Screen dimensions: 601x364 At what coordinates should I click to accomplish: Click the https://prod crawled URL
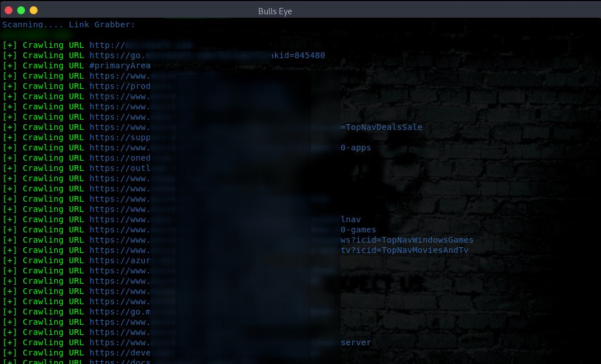coord(120,86)
